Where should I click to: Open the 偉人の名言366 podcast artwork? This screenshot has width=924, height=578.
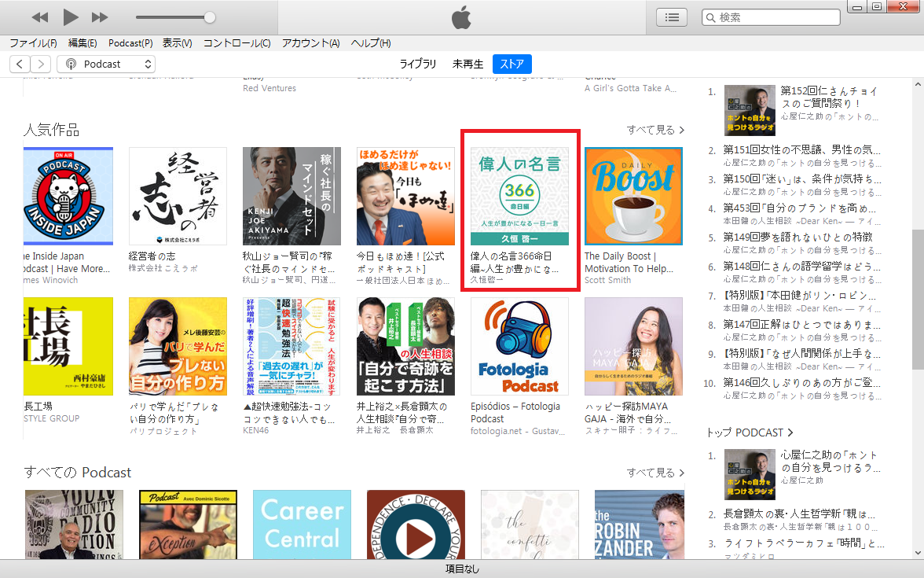click(x=520, y=196)
